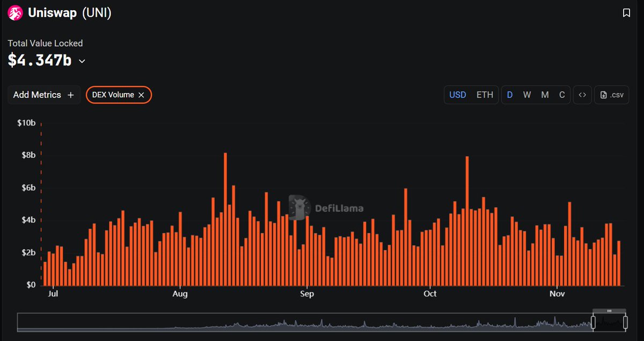Click the $10b y-axis label
Screen dimensions: 644x341
[26, 123]
